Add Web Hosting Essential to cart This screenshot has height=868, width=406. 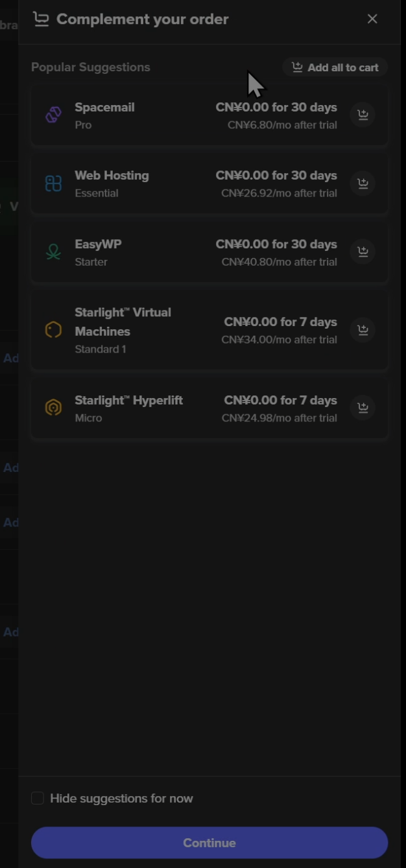(x=363, y=183)
